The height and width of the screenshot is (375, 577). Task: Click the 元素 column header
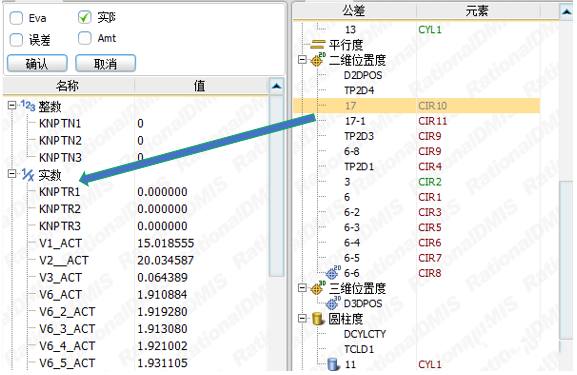point(477,11)
